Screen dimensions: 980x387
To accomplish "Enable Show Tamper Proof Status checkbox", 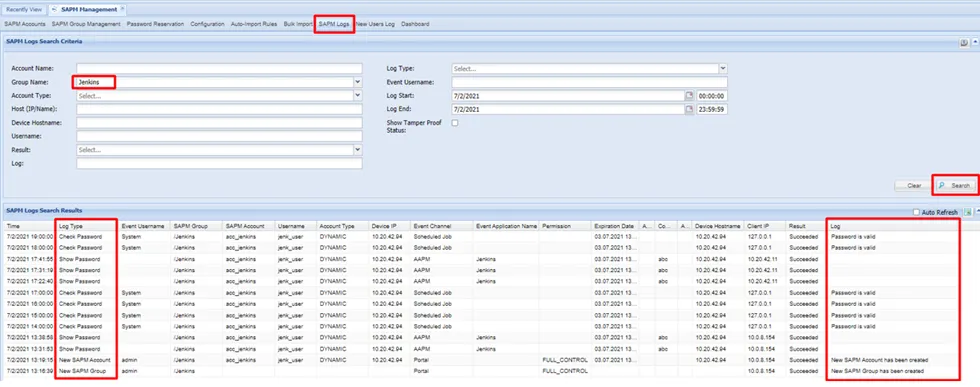I will pyautogui.click(x=455, y=123).
